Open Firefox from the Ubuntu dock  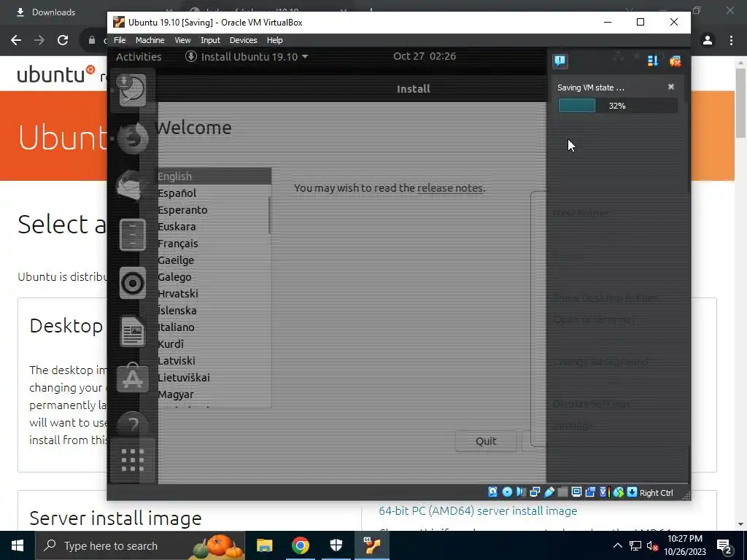pos(133,138)
